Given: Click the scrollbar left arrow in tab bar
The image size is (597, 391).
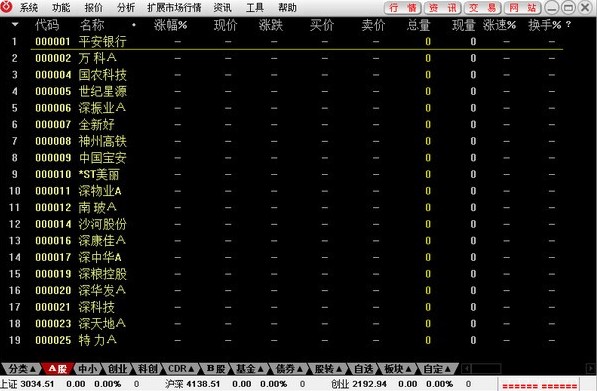Looking at the screenshot, I should (466, 369).
